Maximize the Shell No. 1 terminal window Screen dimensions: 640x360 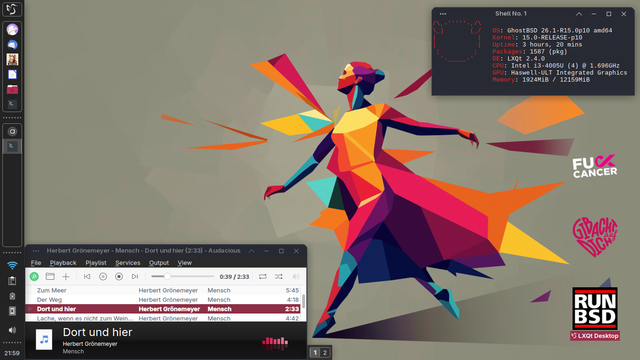tap(609, 14)
